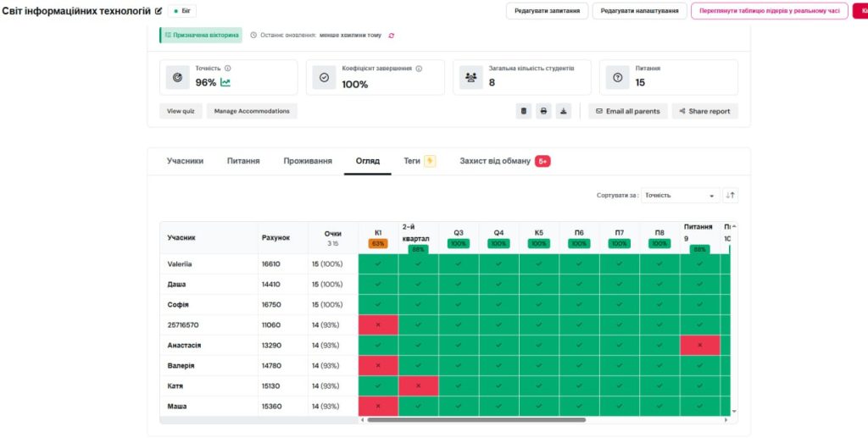Click the refresh last-updated icon
868x438 pixels.
tap(391, 36)
